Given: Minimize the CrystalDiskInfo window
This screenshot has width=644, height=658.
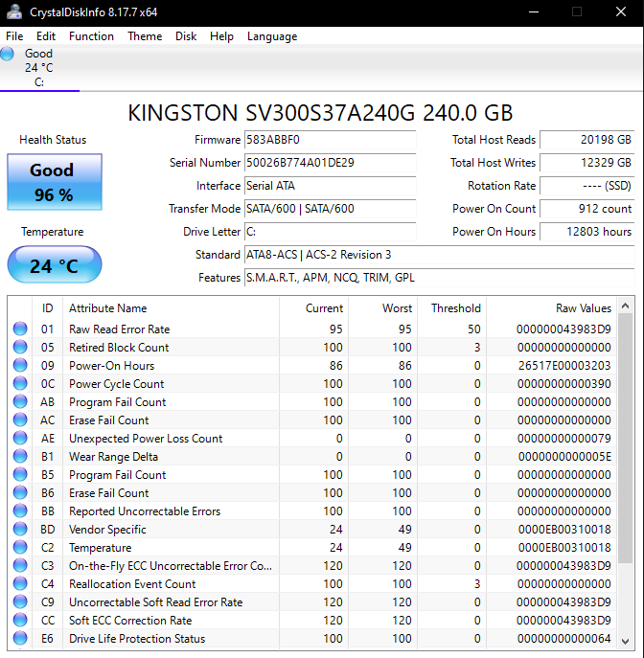Looking at the screenshot, I should 534,11.
